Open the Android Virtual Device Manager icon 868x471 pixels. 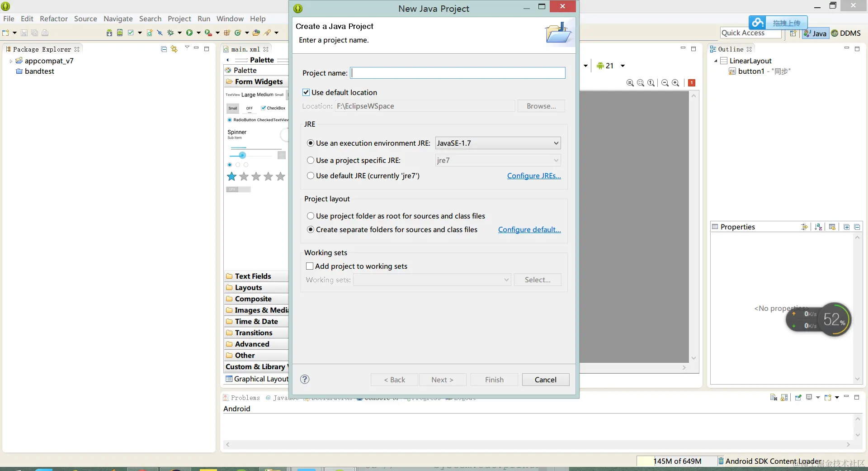120,33
